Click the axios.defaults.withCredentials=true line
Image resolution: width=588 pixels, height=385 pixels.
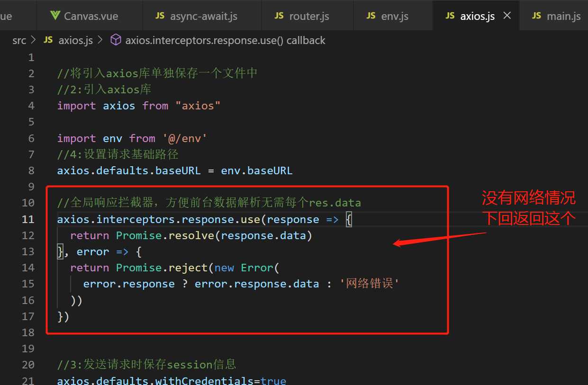coord(172,381)
